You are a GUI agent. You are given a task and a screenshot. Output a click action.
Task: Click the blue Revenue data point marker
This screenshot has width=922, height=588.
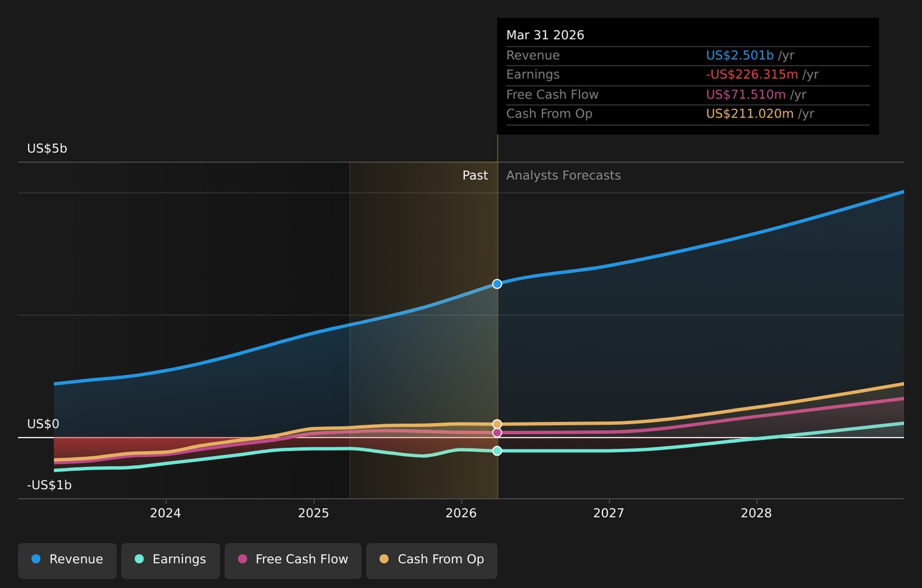click(497, 284)
